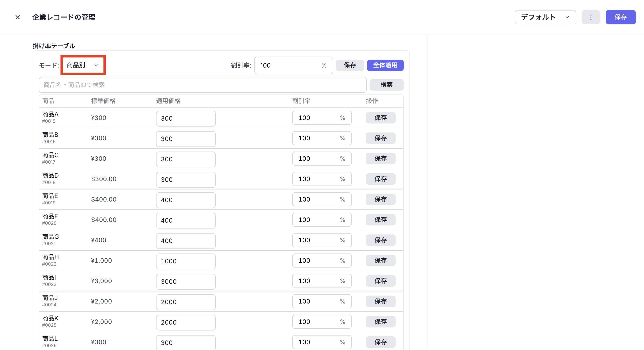This screenshot has width=644, height=350.
Task: Open the モード 商品別 dropdown
Action: coord(83,65)
